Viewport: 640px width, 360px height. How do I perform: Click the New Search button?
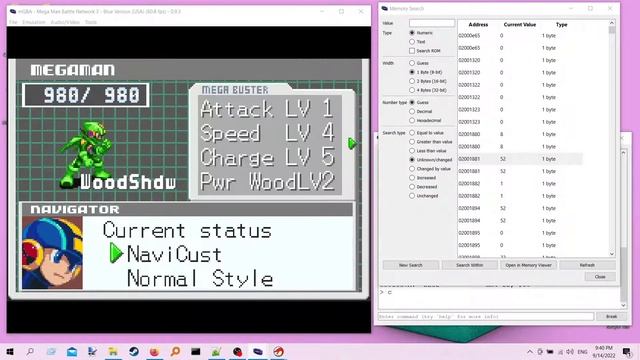411,265
